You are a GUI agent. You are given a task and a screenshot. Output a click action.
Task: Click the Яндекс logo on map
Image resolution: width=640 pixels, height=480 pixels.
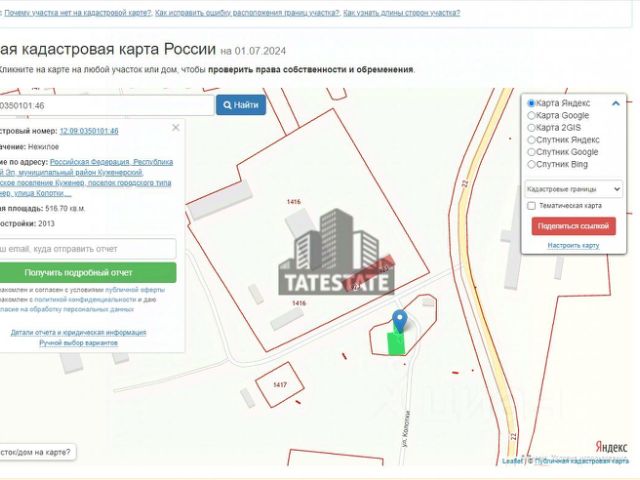coord(611,447)
